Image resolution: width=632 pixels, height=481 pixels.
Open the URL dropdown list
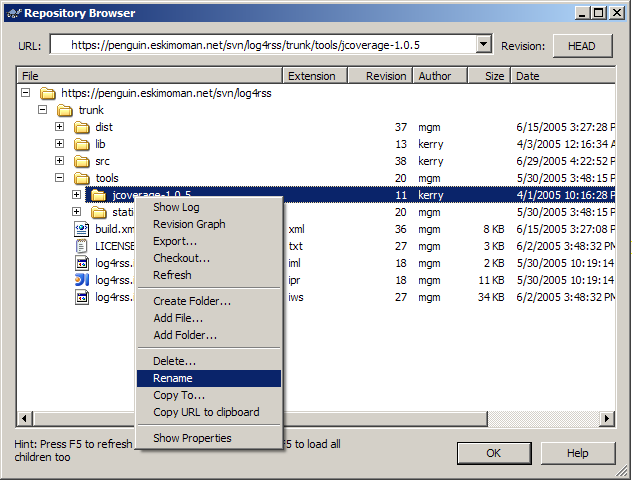(x=483, y=44)
